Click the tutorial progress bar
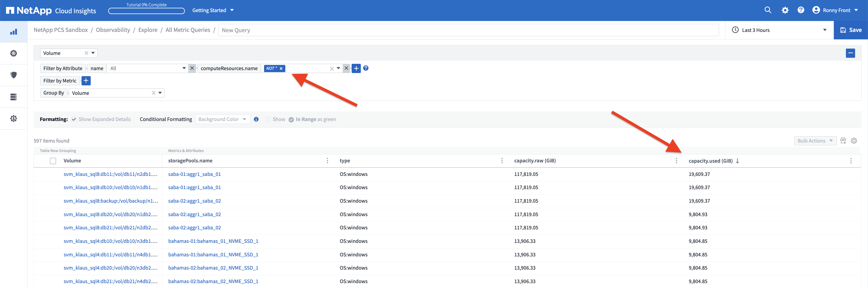 click(146, 11)
